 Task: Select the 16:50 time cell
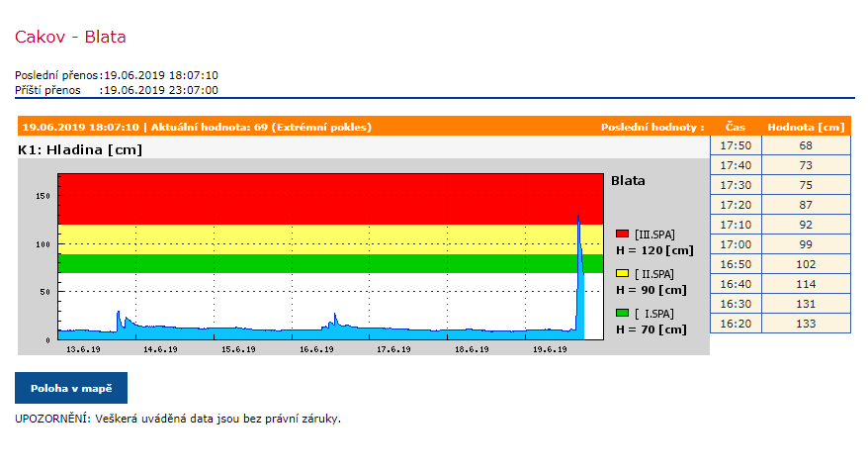[x=736, y=264]
